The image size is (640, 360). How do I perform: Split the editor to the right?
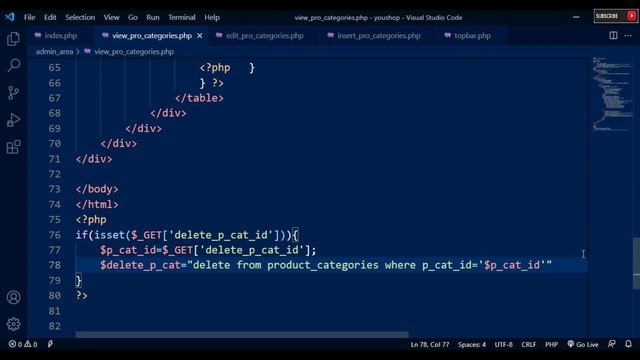click(613, 36)
